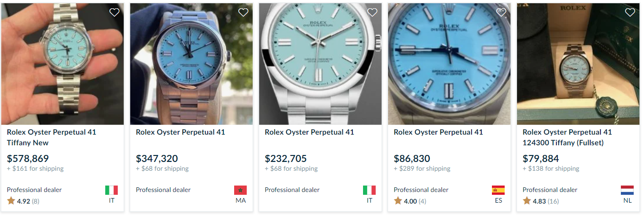The image size is (644, 217).
Task: Open photo of watch held in hand
Action: point(63,64)
